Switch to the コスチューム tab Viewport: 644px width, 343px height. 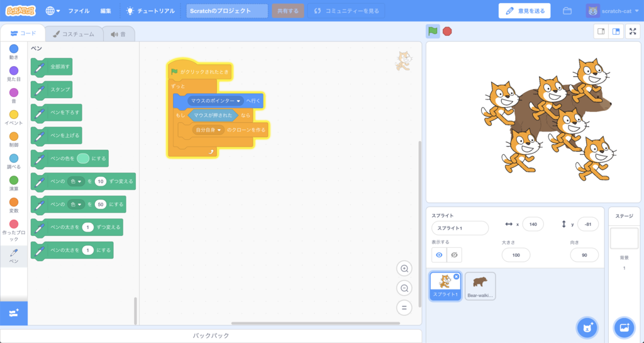tap(74, 34)
